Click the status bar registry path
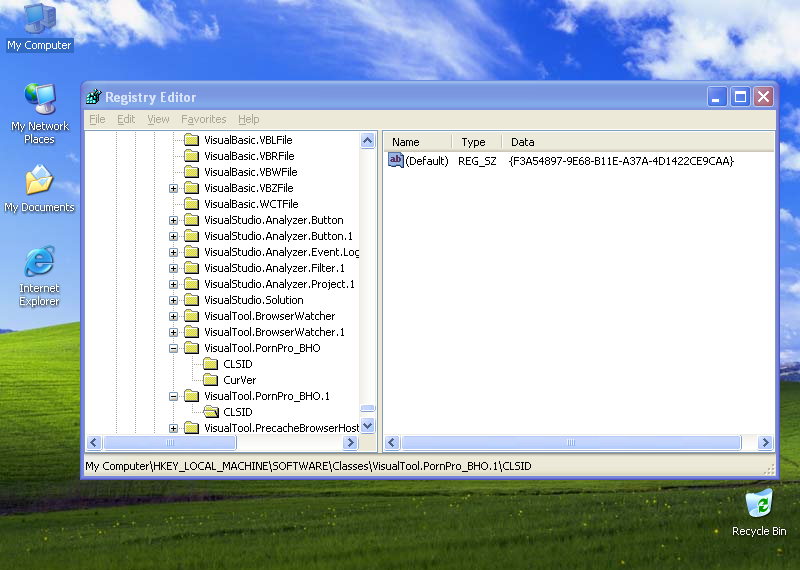The height and width of the screenshot is (570, 800). click(x=308, y=466)
